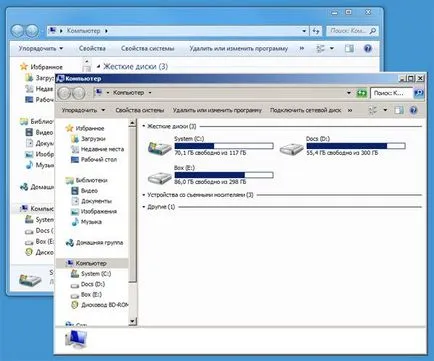Click search magnifier icon in front window

coord(418,93)
